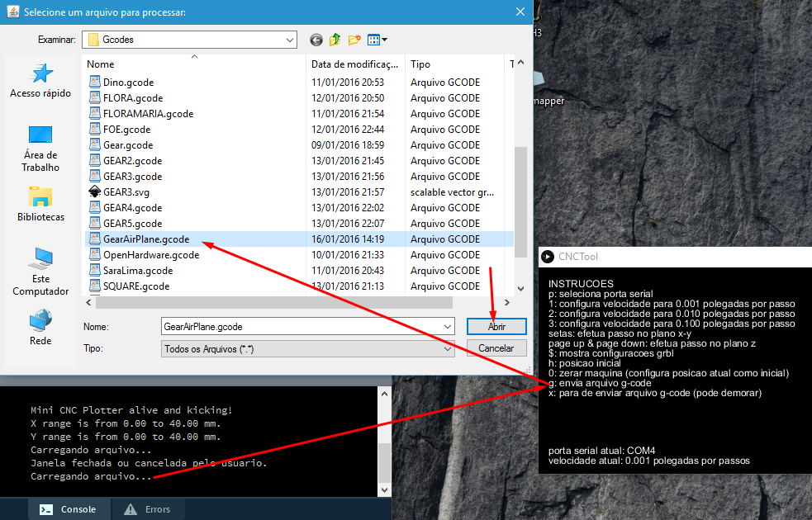Select file icon of FOE.gcode
Viewport: 812px width, 520px height.
click(94, 129)
